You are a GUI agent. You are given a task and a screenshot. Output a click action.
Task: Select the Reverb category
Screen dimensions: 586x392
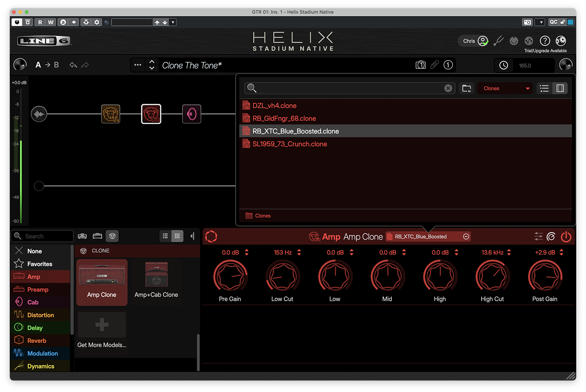[x=40, y=341]
